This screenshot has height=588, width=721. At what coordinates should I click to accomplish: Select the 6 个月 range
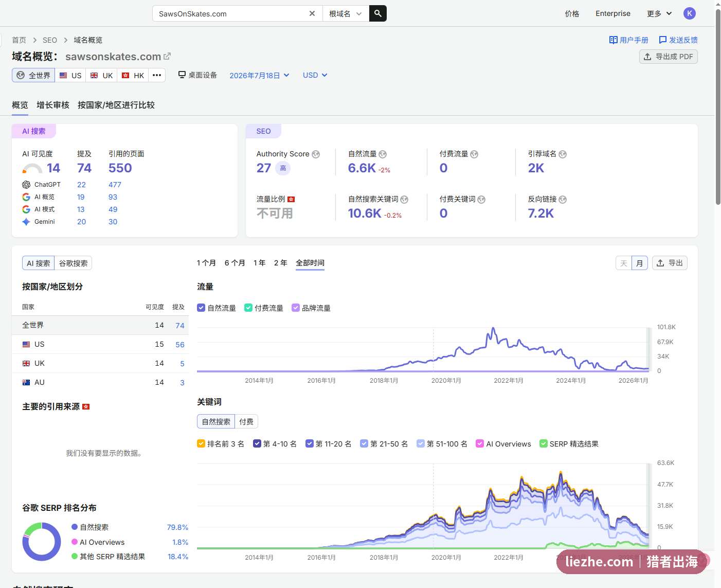(x=235, y=263)
